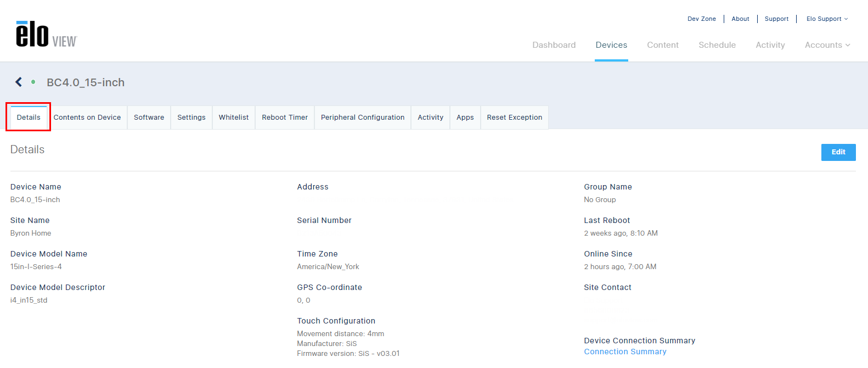The width and height of the screenshot is (868, 368).
Task: Switch to the Contents on Device tab
Action: point(87,118)
